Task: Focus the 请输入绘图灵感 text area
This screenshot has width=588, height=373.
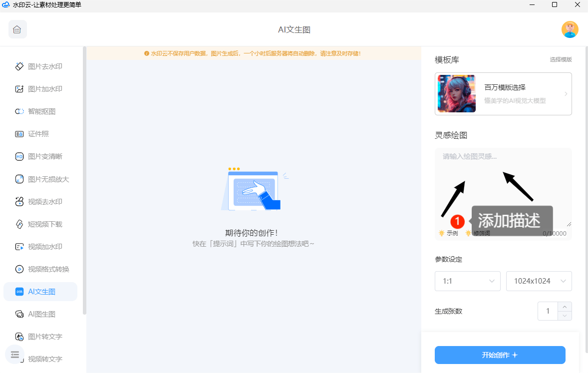Action: point(503,185)
